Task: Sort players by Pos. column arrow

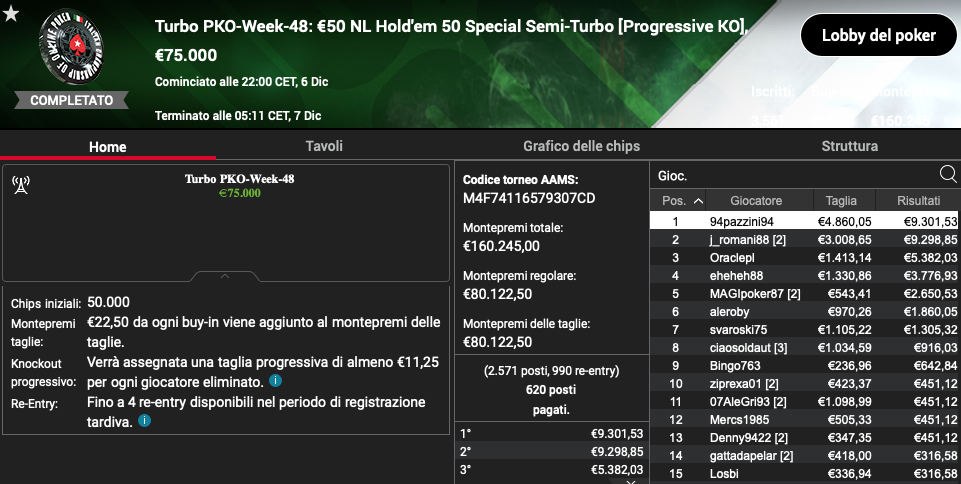Action: 698,201
